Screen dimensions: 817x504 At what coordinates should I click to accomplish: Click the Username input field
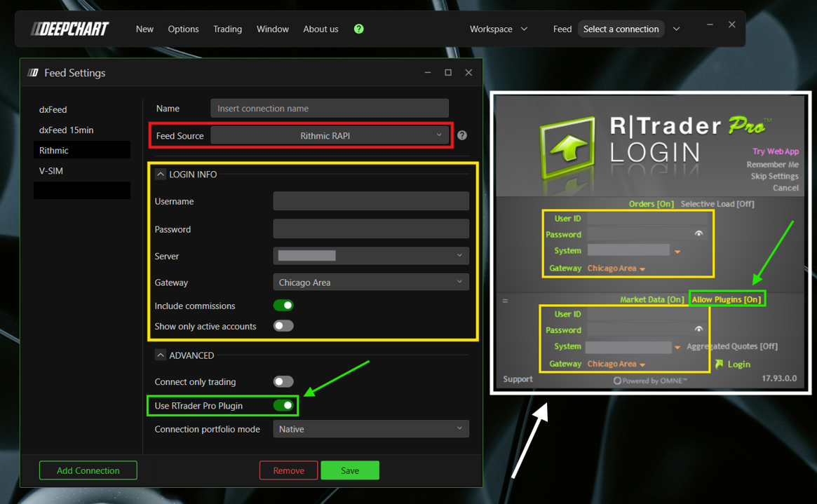click(371, 201)
